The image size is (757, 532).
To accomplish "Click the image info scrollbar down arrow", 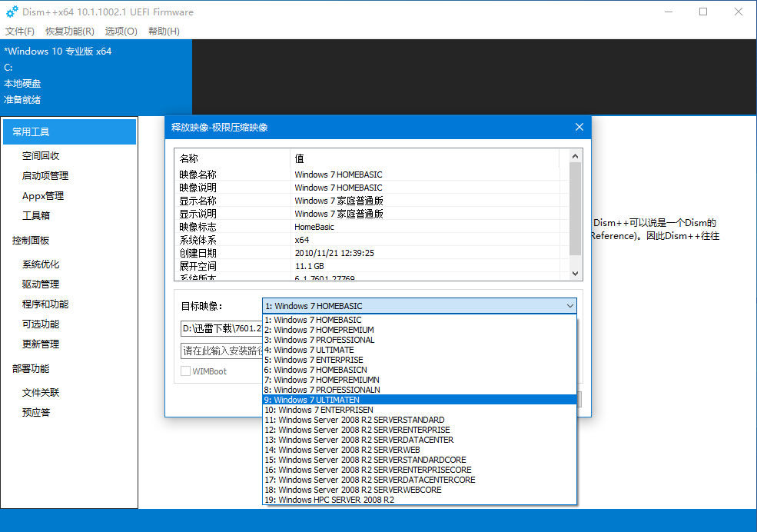I will coord(575,273).
